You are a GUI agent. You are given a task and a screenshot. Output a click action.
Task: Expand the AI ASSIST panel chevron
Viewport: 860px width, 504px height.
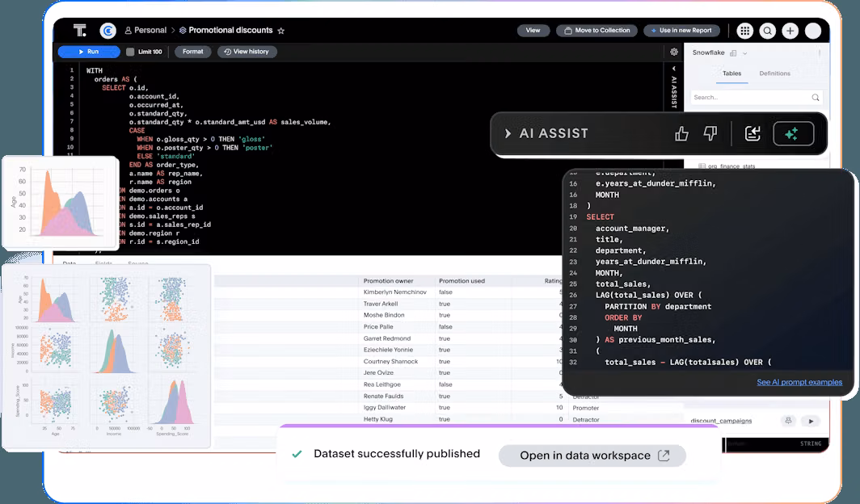pyautogui.click(x=508, y=133)
